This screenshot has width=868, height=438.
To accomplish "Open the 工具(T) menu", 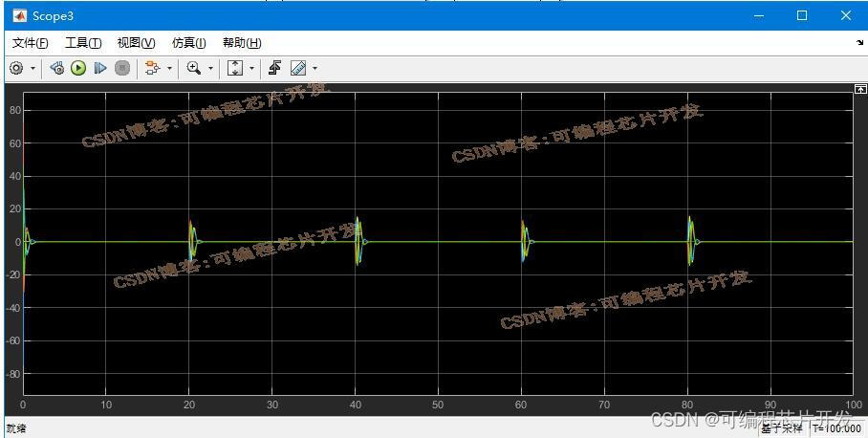I will 83,43.
